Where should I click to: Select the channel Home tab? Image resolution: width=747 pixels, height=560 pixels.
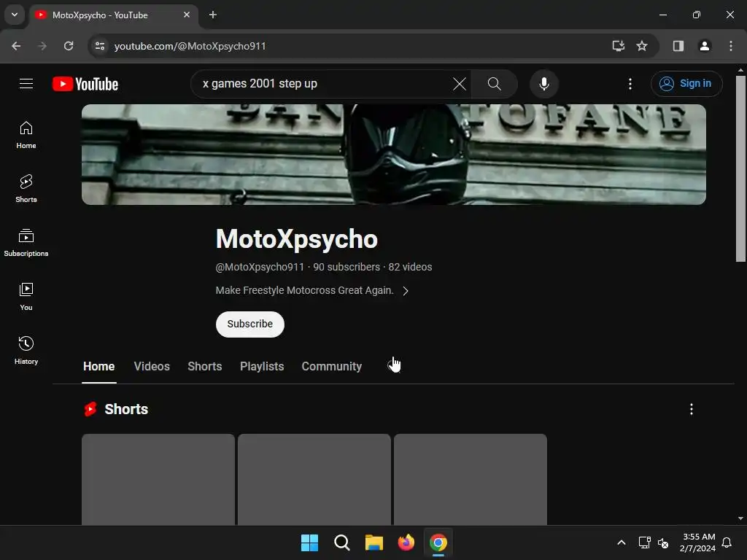coord(98,366)
